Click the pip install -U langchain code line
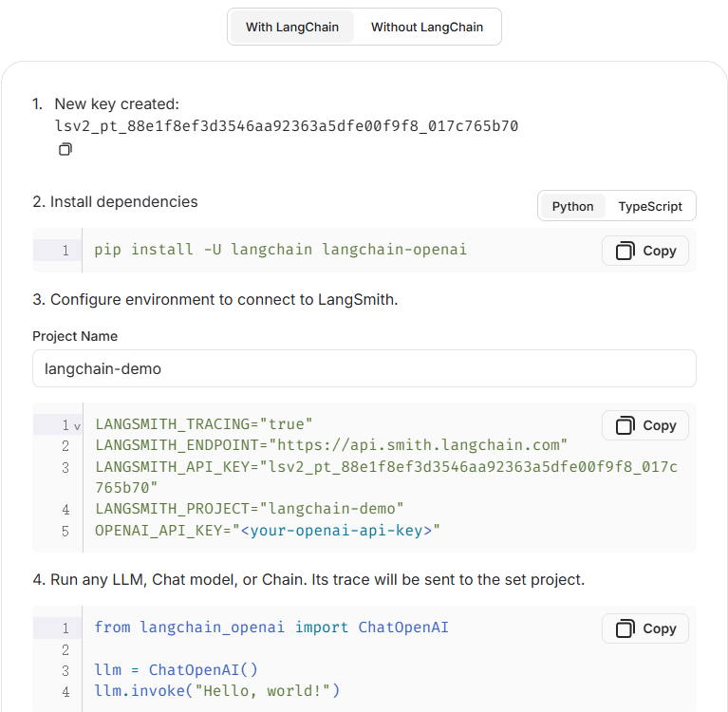The image size is (728, 712). pos(280,250)
